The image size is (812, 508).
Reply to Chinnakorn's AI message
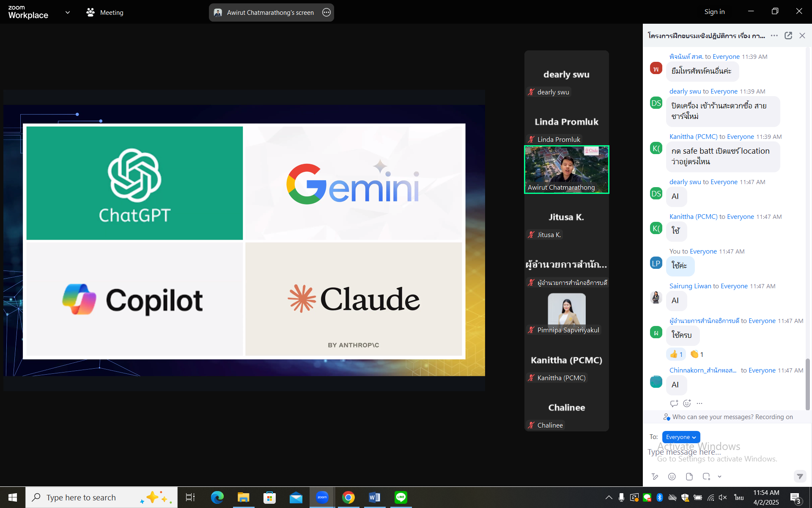tap(674, 403)
